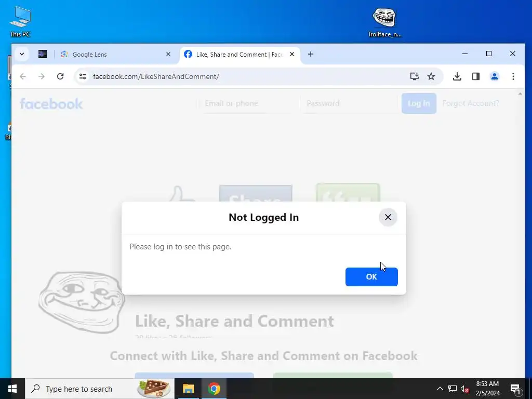
Task: Click the Facebook Log In button
Action: (x=419, y=103)
